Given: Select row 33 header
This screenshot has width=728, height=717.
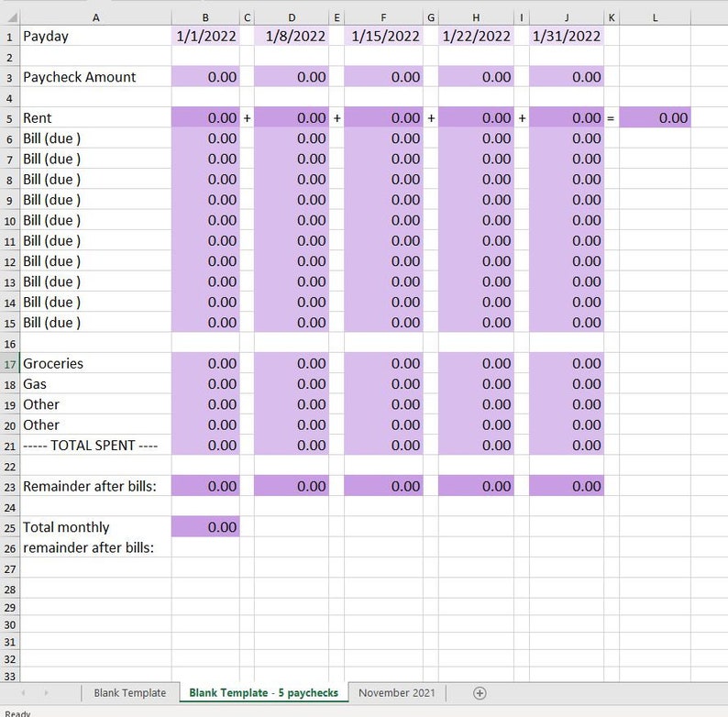Looking at the screenshot, I should point(10,677).
